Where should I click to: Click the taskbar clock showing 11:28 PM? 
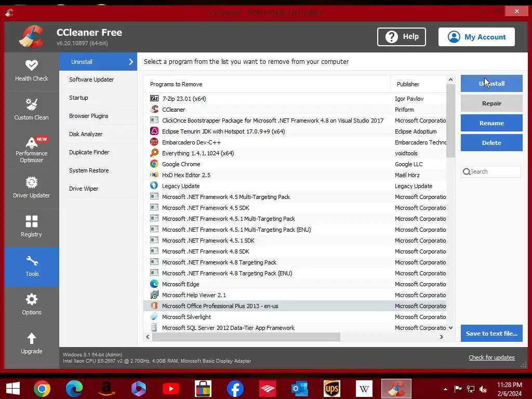(509, 389)
